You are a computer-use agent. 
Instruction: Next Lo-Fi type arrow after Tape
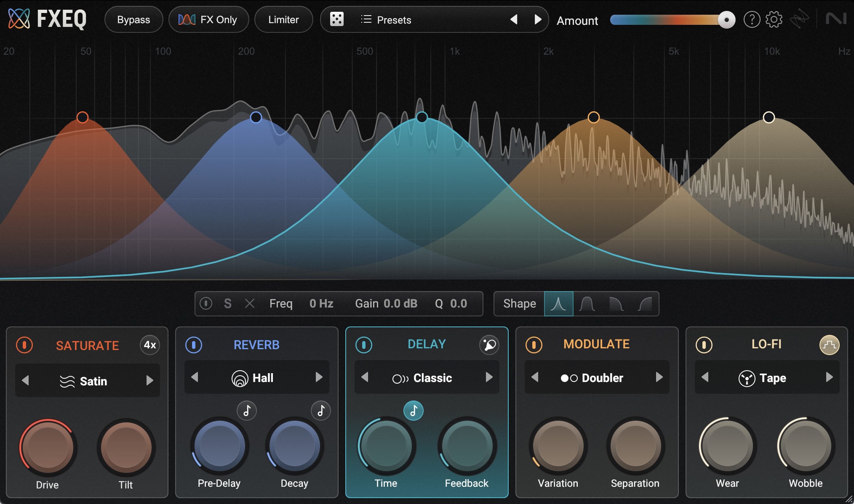point(829,377)
